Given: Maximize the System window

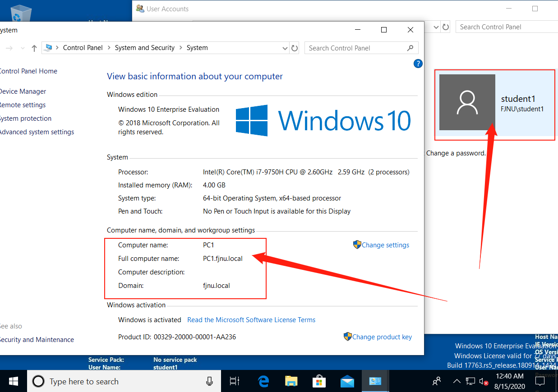Looking at the screenshot, I should click(384, 30).
